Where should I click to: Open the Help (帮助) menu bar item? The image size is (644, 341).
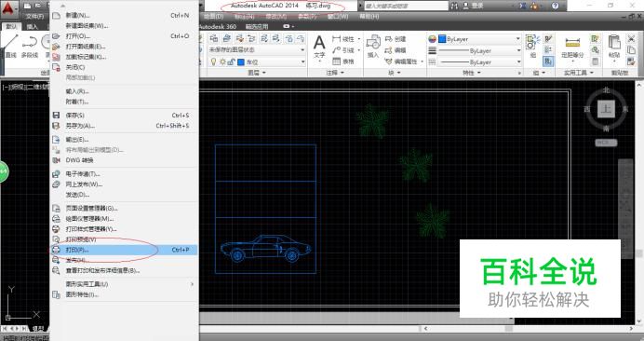pyautogui.click(x=369, y=17)
